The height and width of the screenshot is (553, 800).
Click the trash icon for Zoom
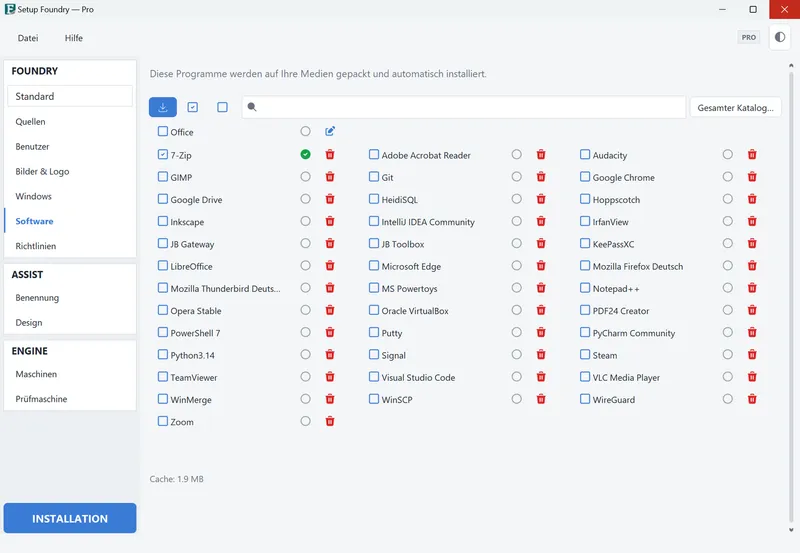[330, 421]
